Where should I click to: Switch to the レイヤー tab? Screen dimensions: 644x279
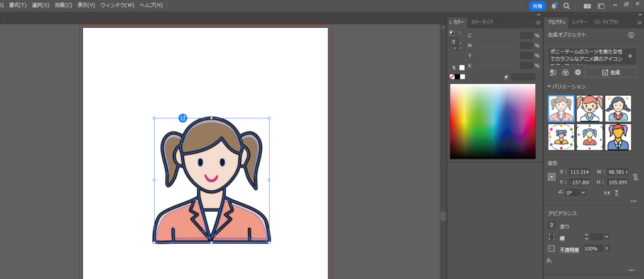coord(580,22)
